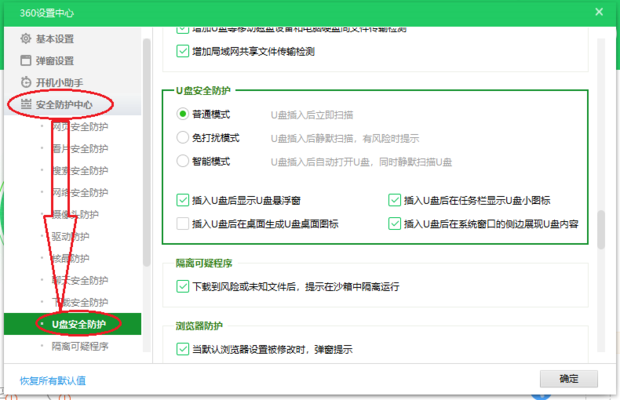Toggle 插入U盘后在任务栏显示U盘小图标 checkbox
620x400 pixels.
pos(394,200)
